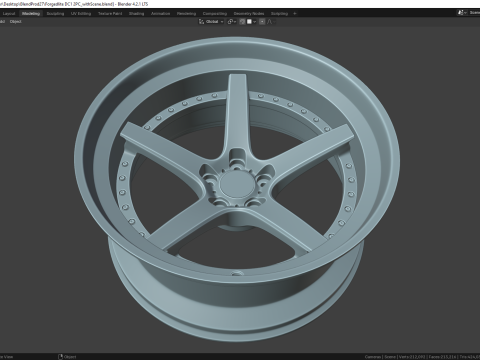
Task: Switch to the Layout workspace tab
Action: (x=9, y=14)
